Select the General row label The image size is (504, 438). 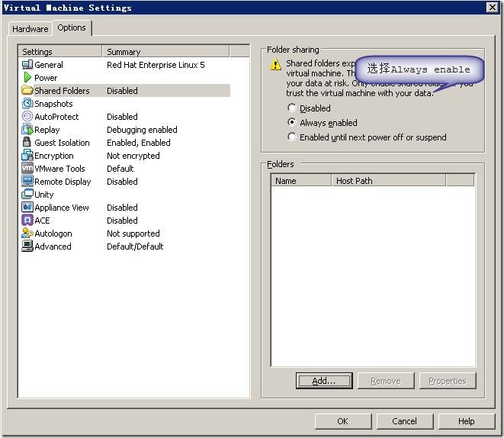coord(49,65)
